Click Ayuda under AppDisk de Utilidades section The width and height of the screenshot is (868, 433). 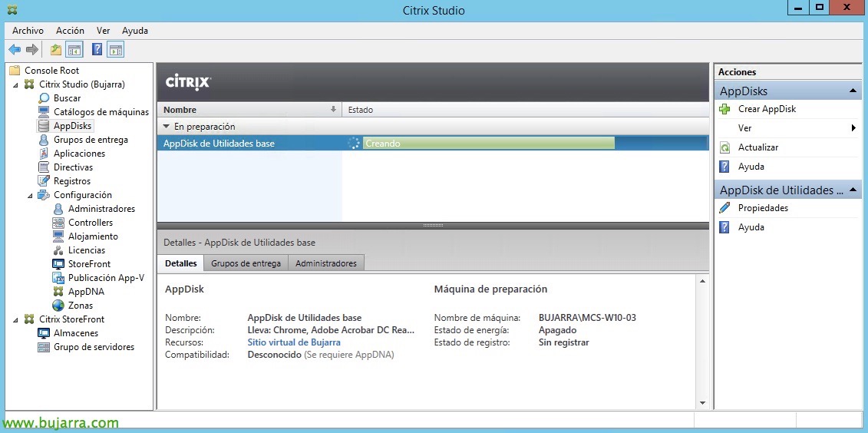[x=751, y=227]
